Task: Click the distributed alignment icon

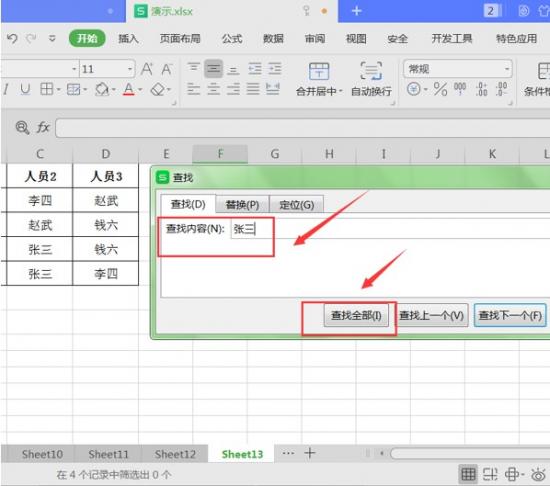Action: click(x=273, y=89)
